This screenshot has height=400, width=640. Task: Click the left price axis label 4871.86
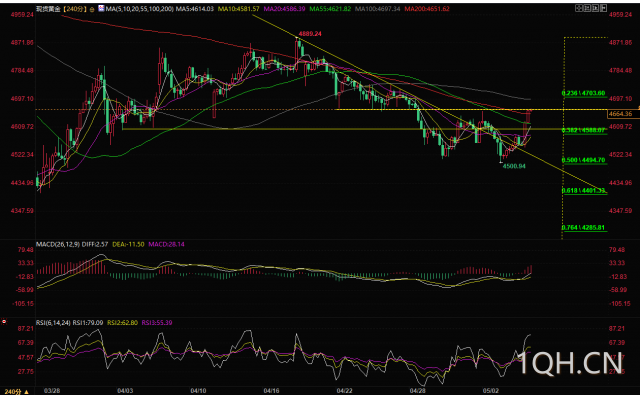(22, 42)
